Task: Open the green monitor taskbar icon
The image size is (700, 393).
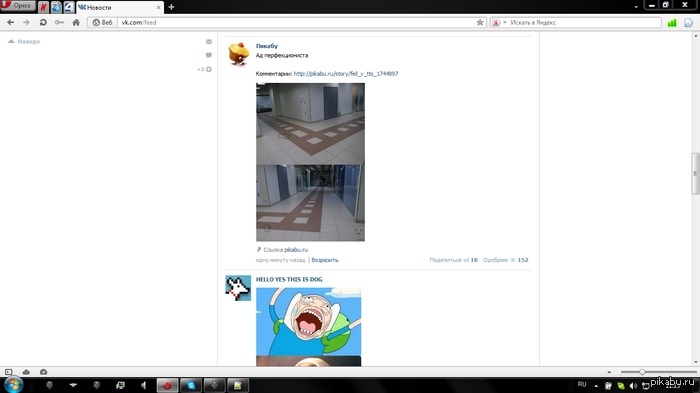Action: pyautogui.click(x=120, y=385)
